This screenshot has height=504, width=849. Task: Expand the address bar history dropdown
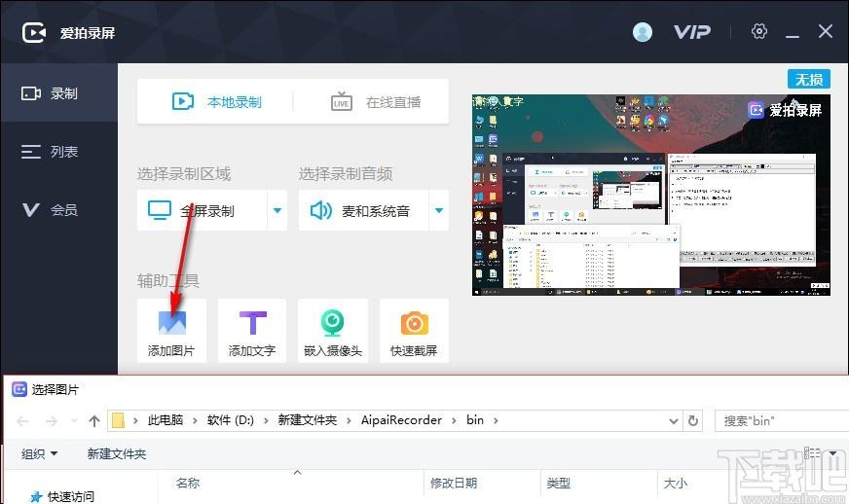point(673,420)
